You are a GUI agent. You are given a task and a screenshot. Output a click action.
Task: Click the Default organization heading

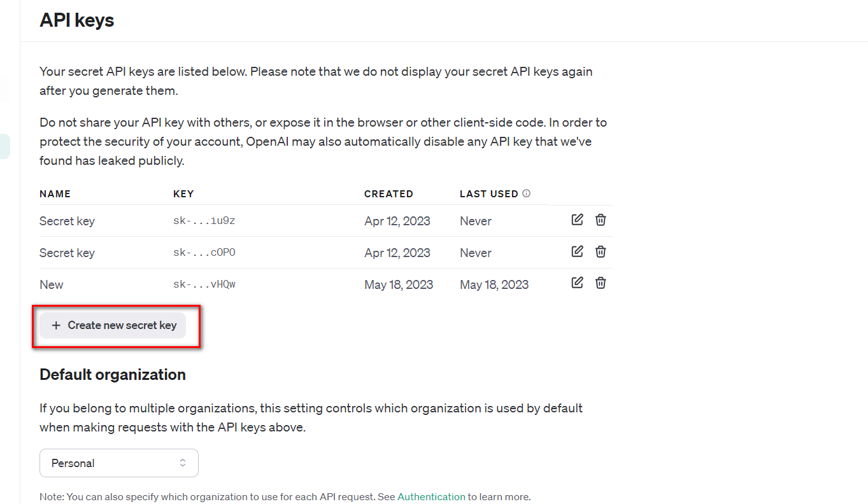(x=113, y=375)
